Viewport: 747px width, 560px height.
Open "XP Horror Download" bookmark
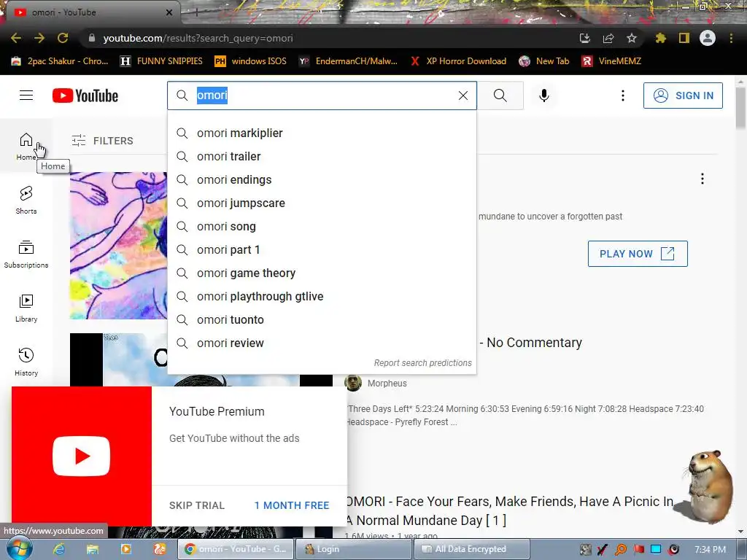click(458, 61)
